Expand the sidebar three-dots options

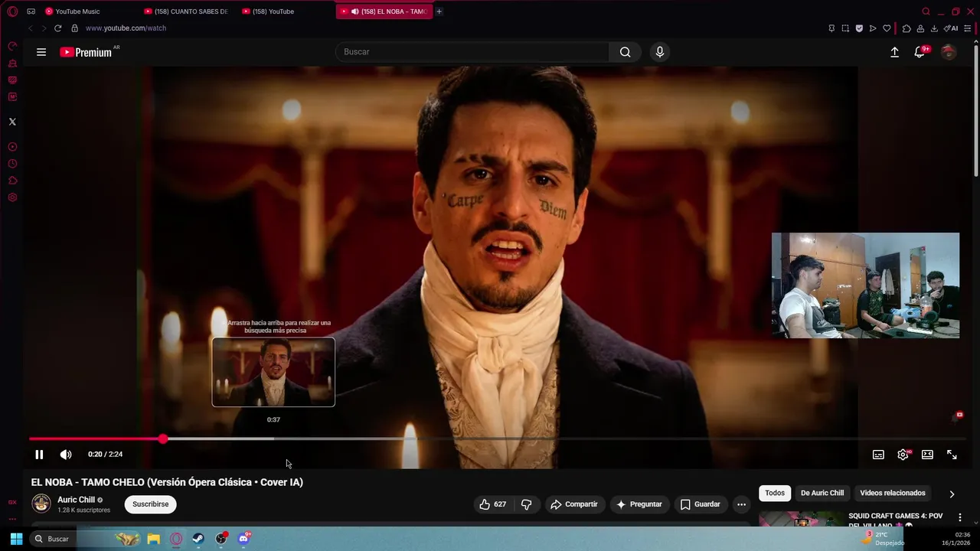tap(12, 519)
